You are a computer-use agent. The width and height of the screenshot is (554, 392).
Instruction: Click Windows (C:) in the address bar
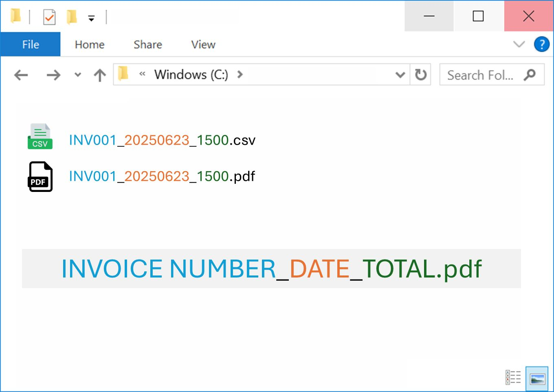(x=191, y=75)
